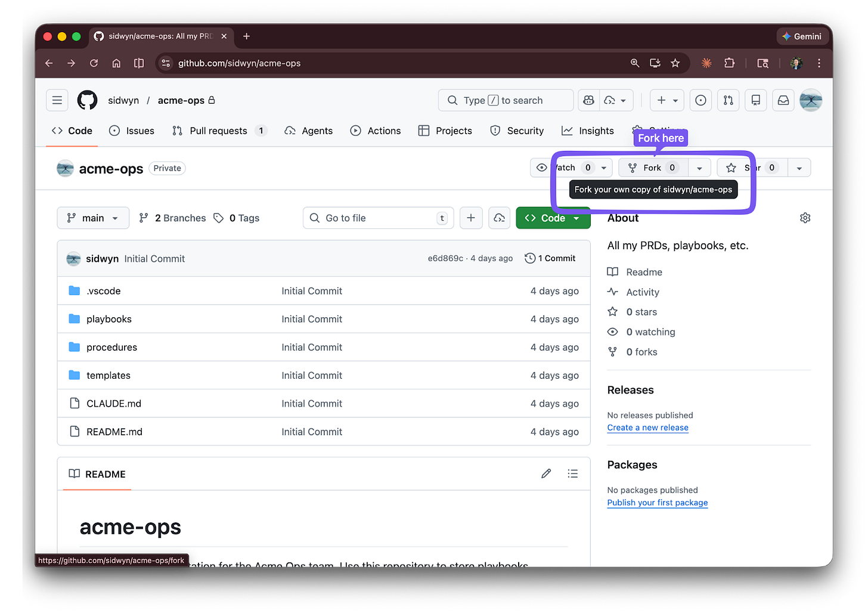Screen dimensions: 868x613
Task: Click Publish your first package link
Action: [x=658, y=502]
